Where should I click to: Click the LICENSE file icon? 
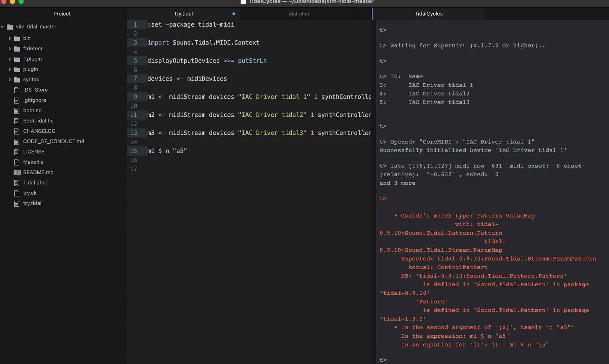(x=17, y=152)
